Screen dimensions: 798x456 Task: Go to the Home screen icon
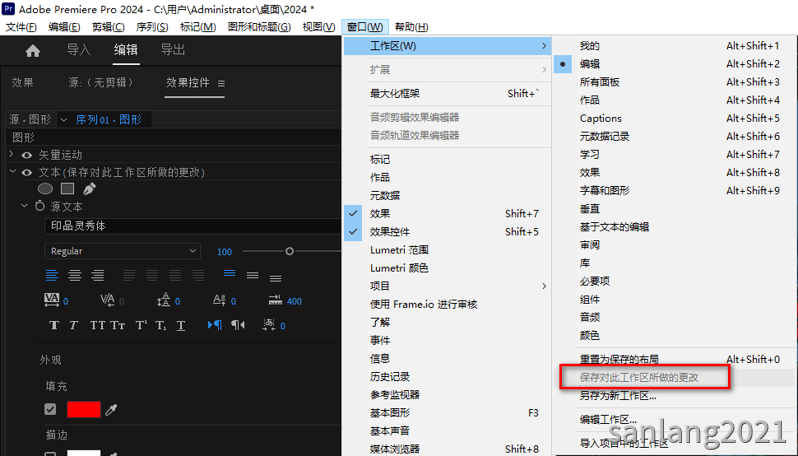pos(33,50)
